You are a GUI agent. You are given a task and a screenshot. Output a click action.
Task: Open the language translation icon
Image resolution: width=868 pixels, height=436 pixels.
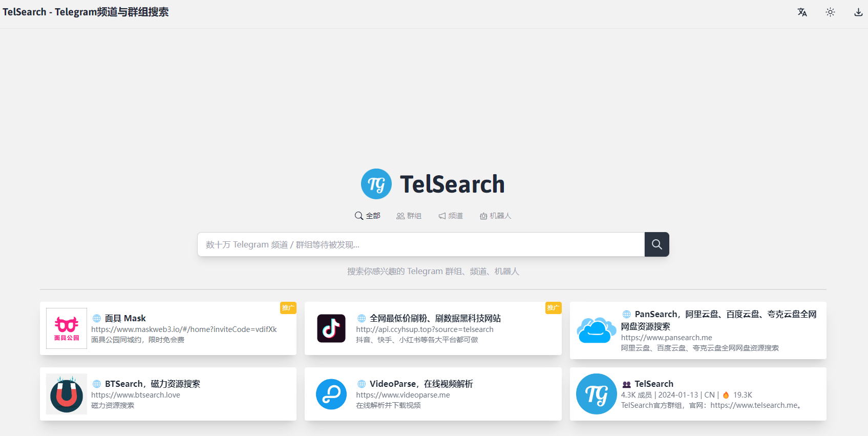pyautogui.click(x=802, y=12)
